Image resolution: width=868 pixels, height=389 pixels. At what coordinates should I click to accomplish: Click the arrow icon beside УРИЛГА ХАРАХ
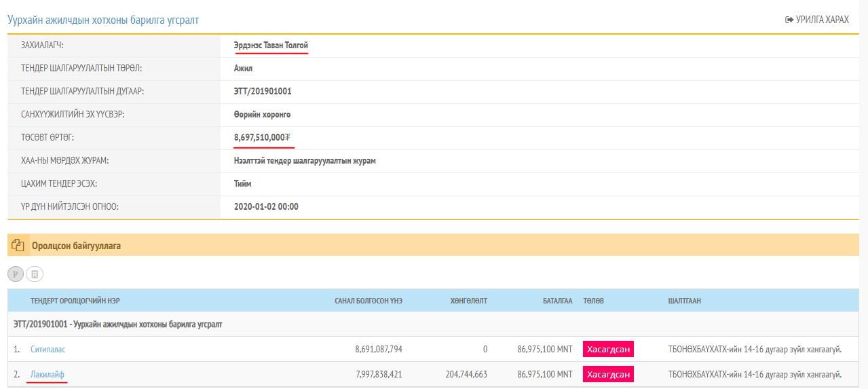click(789, 20)
